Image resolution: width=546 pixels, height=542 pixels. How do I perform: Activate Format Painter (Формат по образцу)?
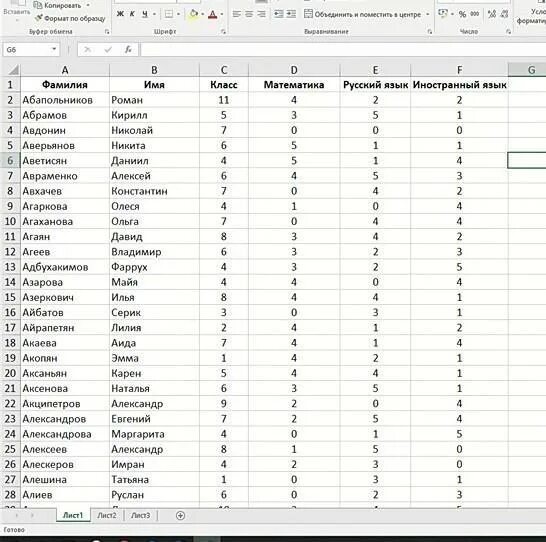[x=70, y=18]
